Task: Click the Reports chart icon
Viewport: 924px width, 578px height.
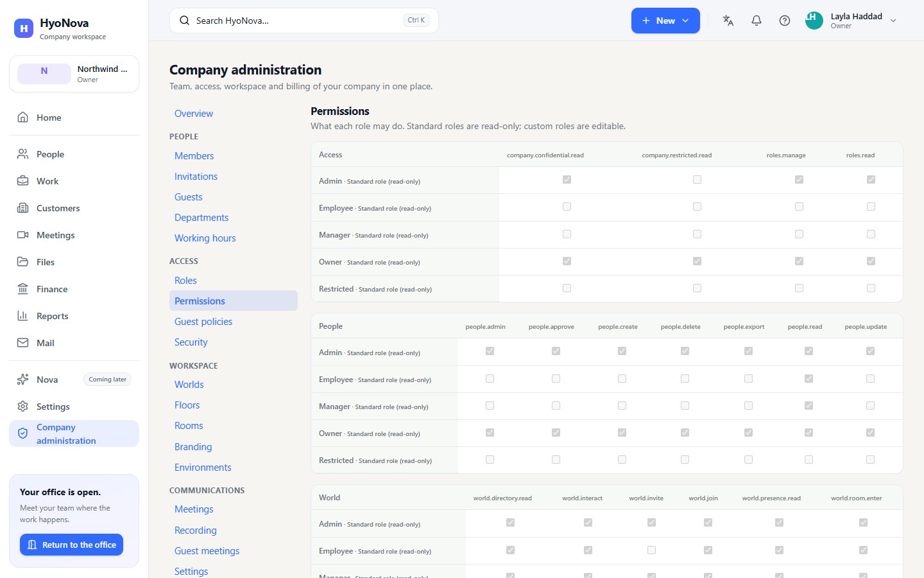Action: 23,316
